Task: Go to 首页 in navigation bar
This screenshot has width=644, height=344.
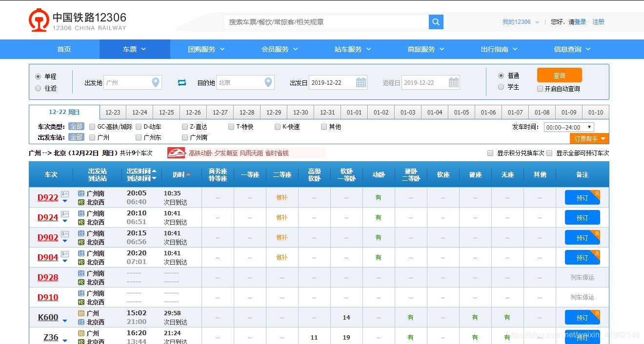Action: (64, 49)
